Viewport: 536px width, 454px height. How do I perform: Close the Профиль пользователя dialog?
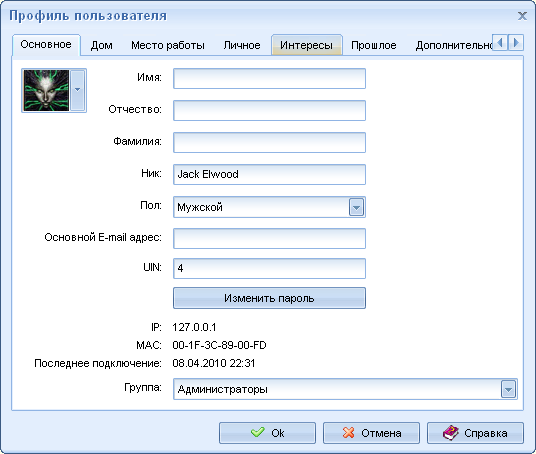[522, 16]
